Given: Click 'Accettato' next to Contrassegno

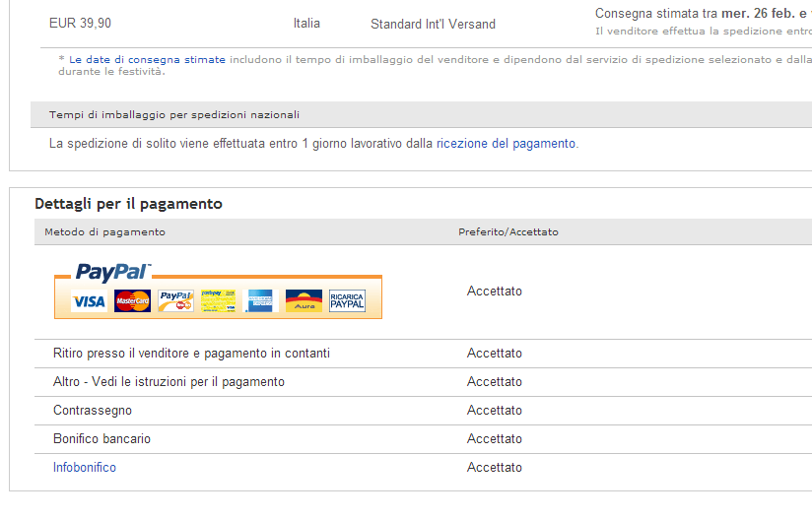Looking at the screenshot, I should 495,411.
